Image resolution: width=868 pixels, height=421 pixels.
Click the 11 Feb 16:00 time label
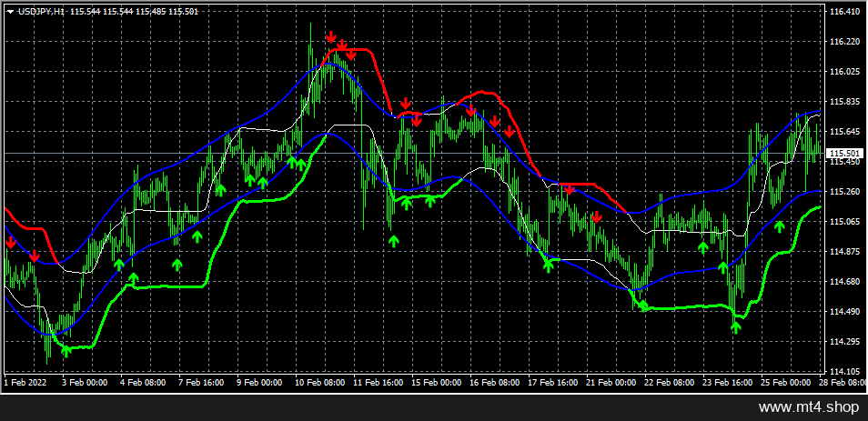[x=377, y=382]
